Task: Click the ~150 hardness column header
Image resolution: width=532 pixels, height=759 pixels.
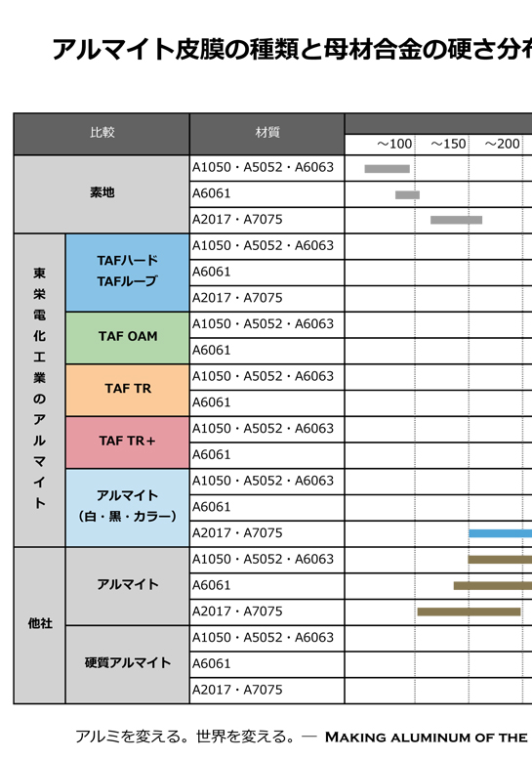Action: [448, 145]
